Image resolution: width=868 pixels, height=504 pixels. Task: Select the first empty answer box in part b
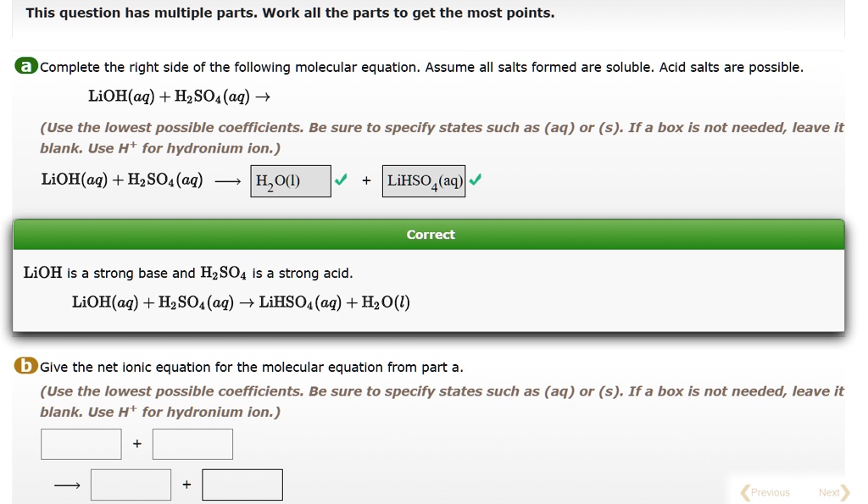coord(81,443)
